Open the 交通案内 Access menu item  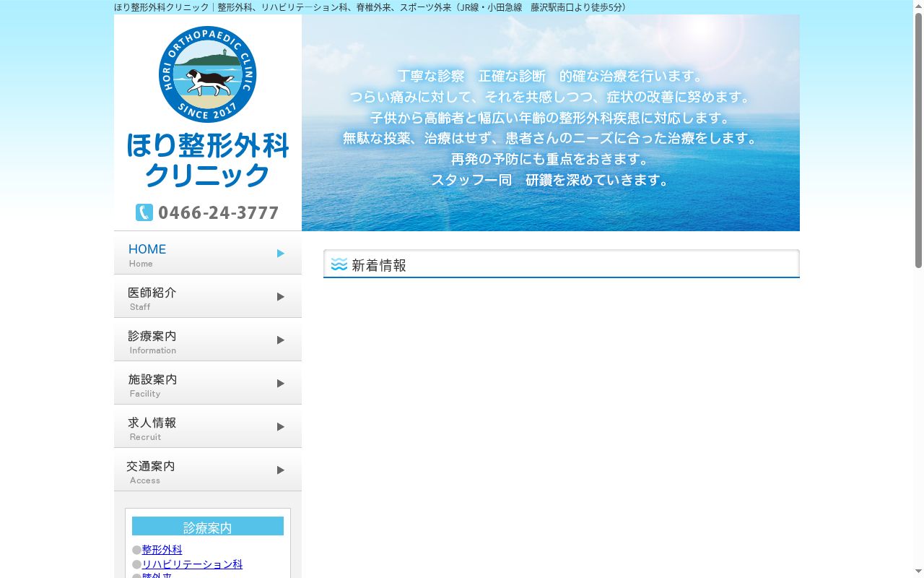(x=208, y=470)
